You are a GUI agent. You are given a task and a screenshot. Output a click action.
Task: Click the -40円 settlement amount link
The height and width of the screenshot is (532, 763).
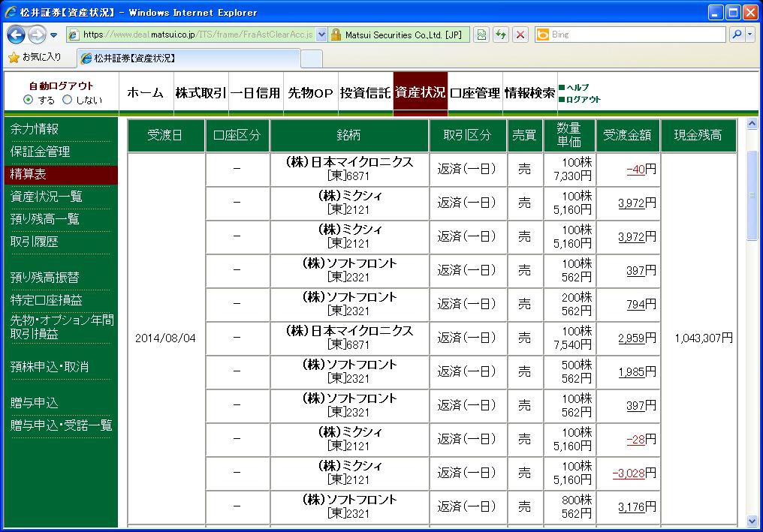tap(635, 170)
